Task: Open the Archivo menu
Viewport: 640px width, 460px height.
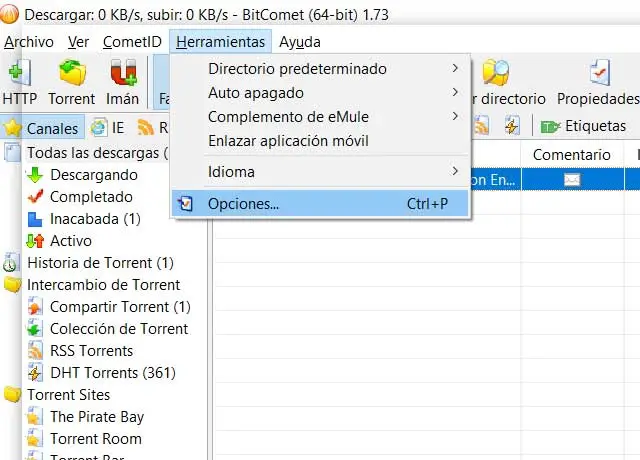Action: coord(29,42)
